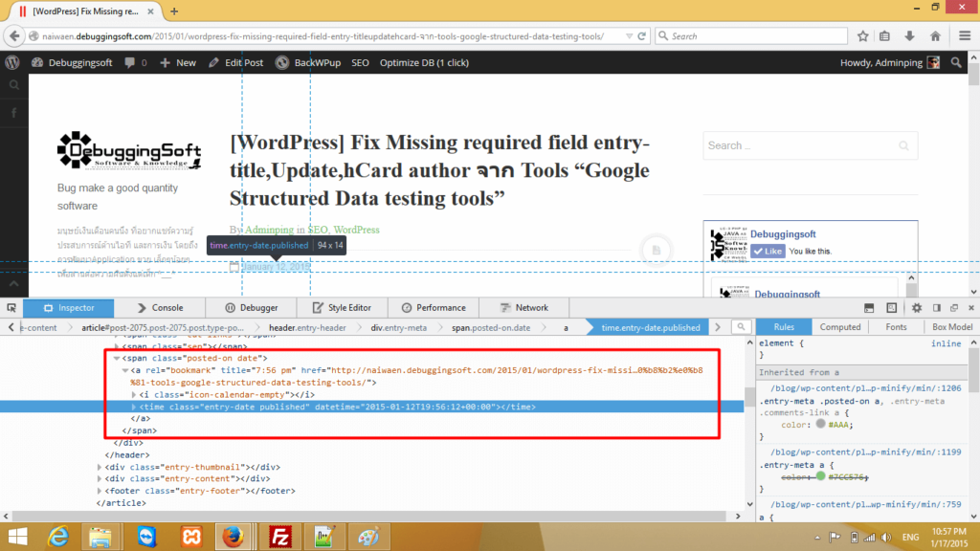
Task: Click the Facebook icon in the left sidebar
Action: click(13, 113)
